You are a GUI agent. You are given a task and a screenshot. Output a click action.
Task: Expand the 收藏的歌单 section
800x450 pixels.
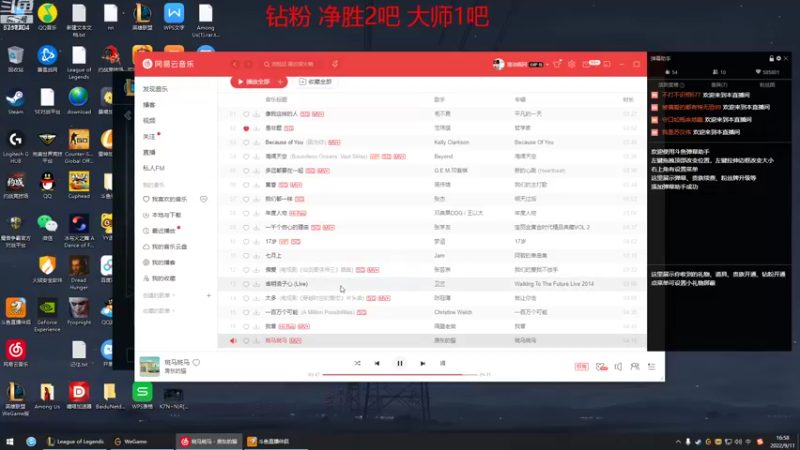(159, 311)
